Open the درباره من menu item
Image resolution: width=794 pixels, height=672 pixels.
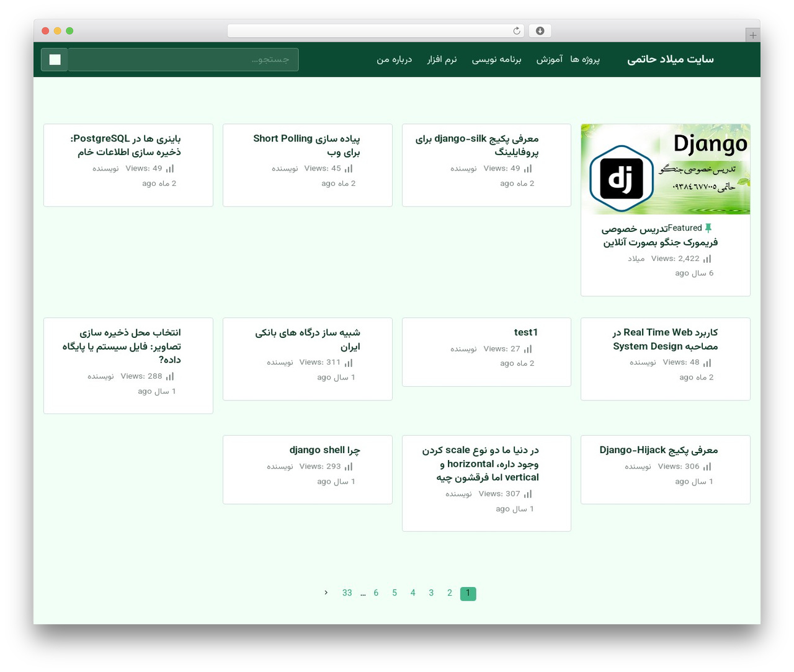(x=395, y=60)
